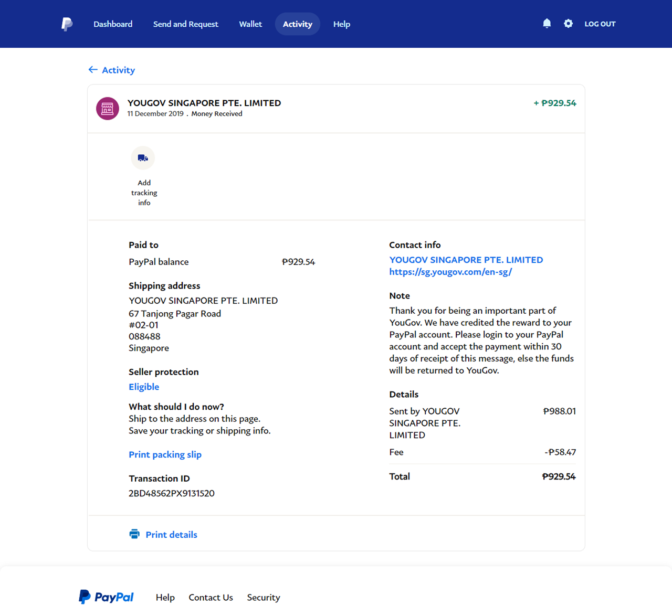Click the postal code 088488

[144, 336]
